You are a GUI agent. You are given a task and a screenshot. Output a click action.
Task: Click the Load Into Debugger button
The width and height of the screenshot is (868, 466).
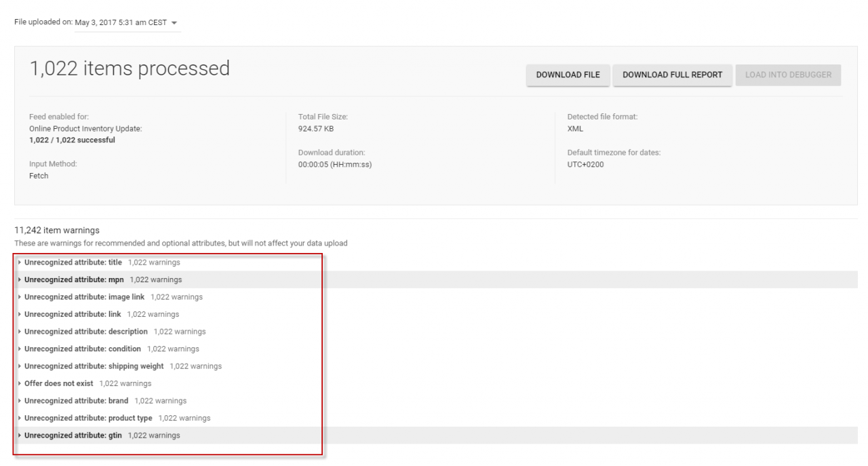coord(788,75)
